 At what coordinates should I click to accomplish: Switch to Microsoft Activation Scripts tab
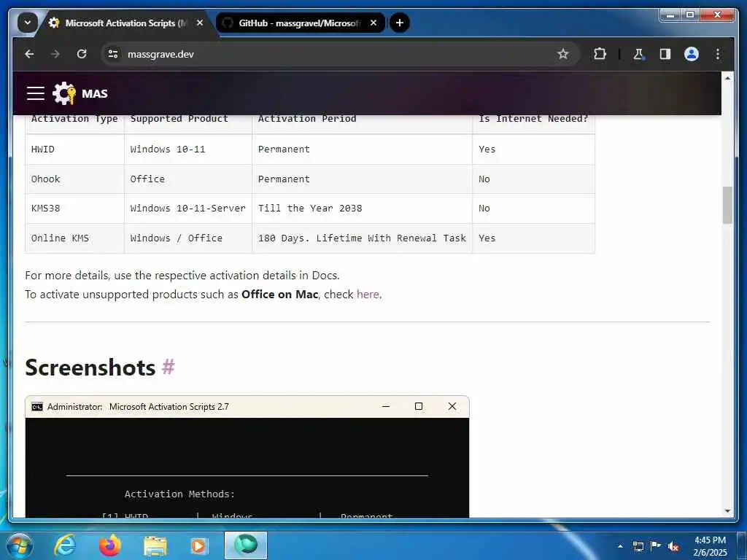pos(126,23)
